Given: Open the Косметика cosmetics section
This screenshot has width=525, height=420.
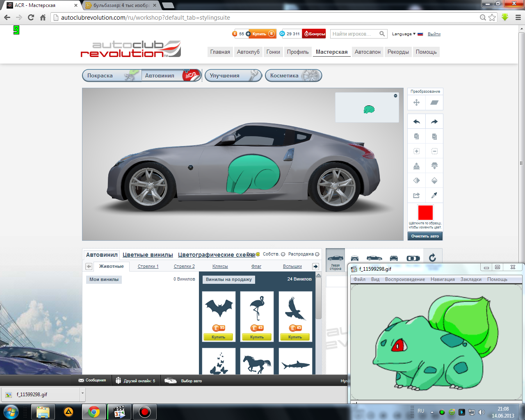Looking at the screenshot, I should click(293, 75).
